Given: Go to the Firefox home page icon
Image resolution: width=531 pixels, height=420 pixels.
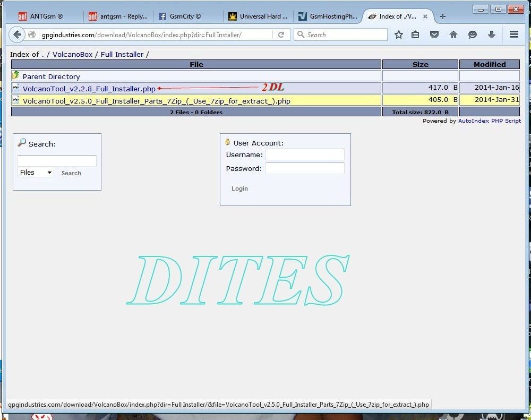Looking at the screenshot, I should pos(453,35).
